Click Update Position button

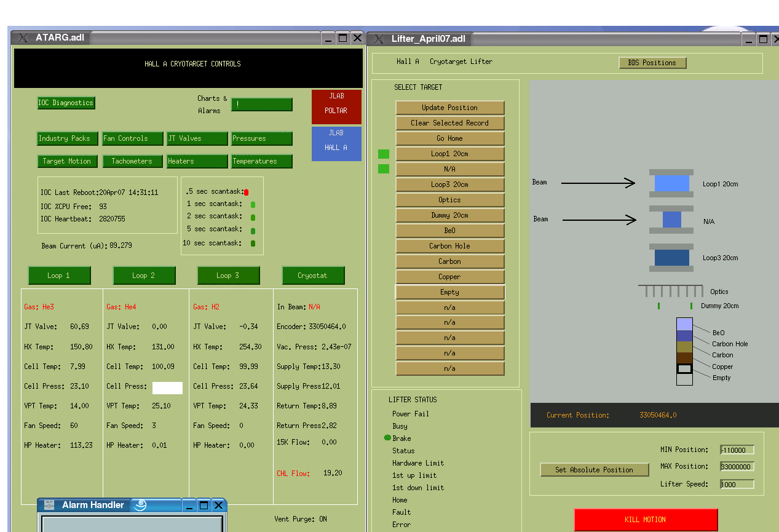pyautogui.click(x=450, y=108)
